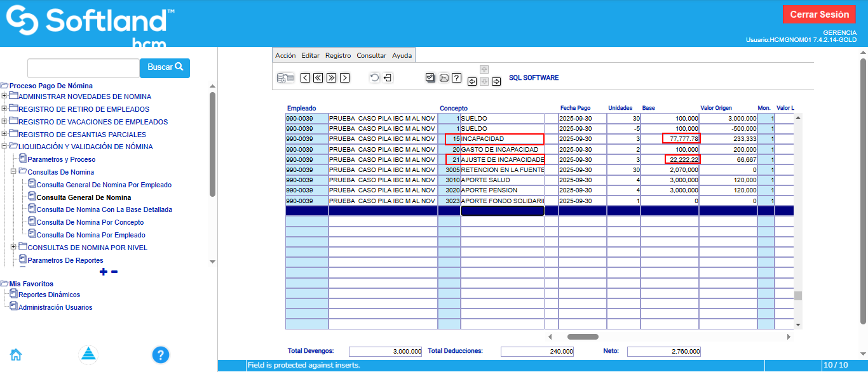Click the search text field beside Buscar
This screenshot has width=868, height=372.
pyautogui.click(x=83, y=67)
